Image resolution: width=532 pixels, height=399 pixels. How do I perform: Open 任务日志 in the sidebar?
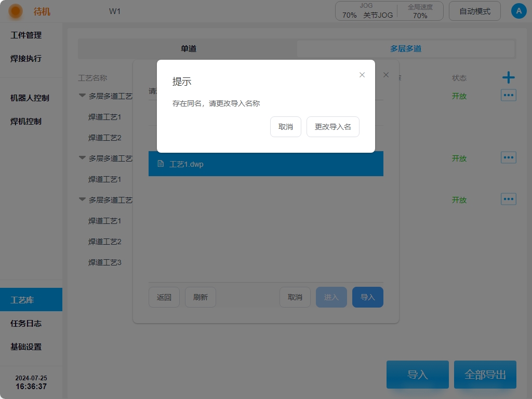(26, 323)
